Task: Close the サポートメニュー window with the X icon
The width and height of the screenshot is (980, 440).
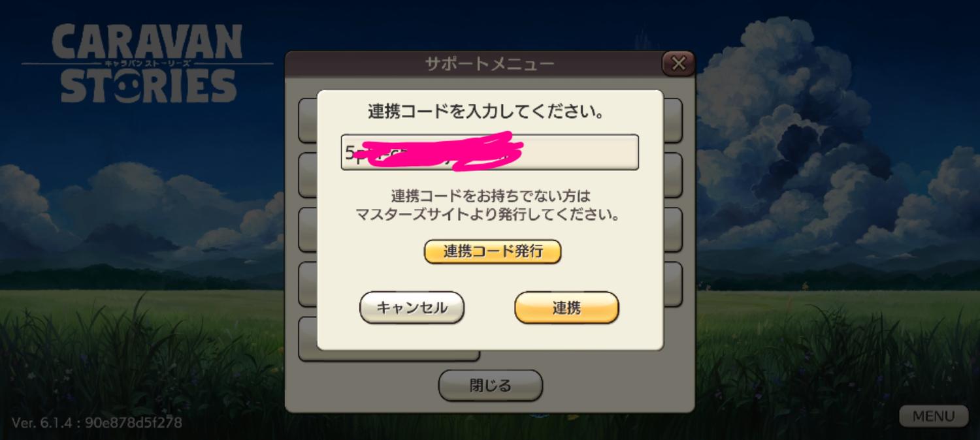Action: 678,63
